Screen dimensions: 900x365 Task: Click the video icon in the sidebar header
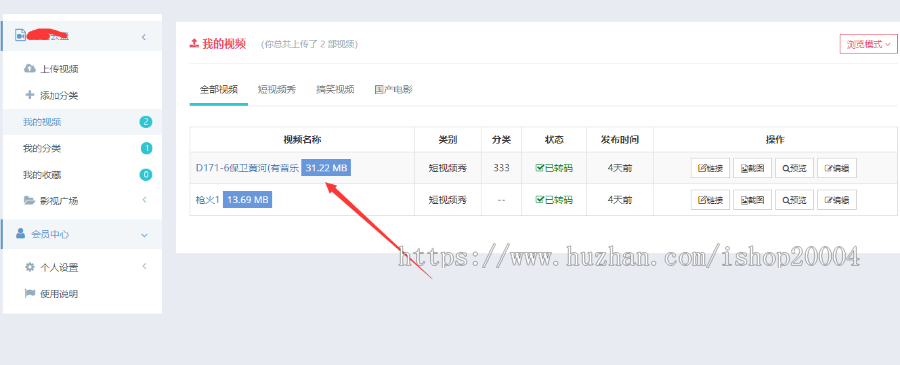[21, 35]
